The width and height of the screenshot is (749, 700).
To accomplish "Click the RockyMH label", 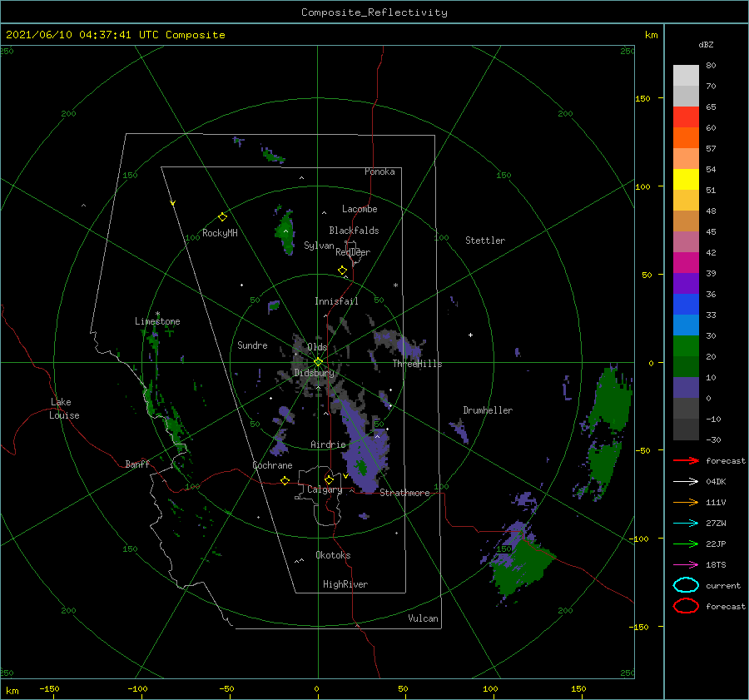I will 221,233.
